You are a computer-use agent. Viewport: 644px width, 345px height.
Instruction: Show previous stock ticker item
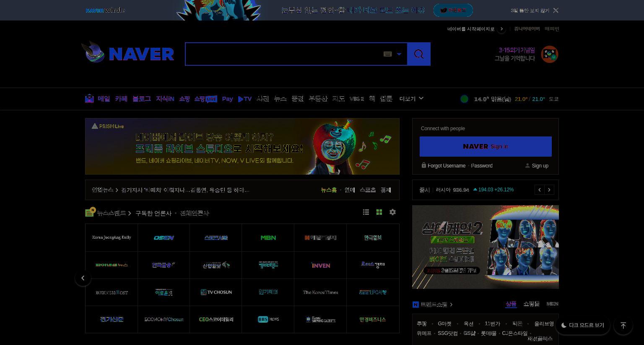[540, 190]
